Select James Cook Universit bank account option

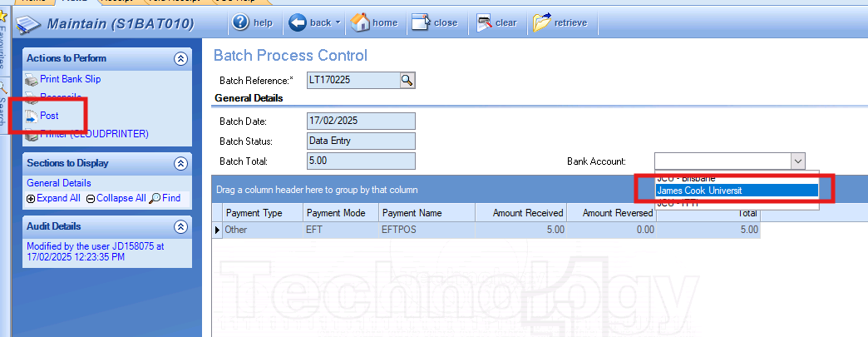coord(737,190)
